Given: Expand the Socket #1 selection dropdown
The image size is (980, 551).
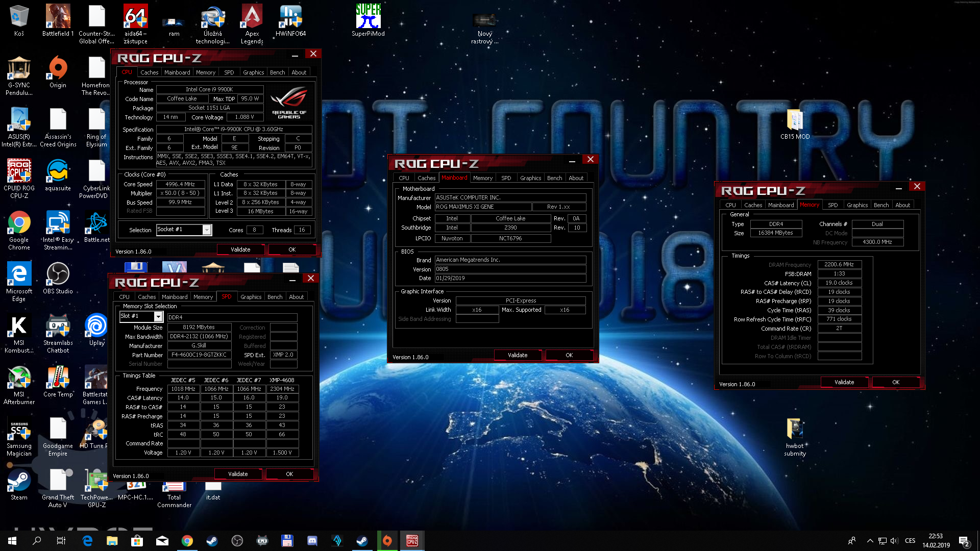Looking at the screenshot, I should tap(207, 230).
